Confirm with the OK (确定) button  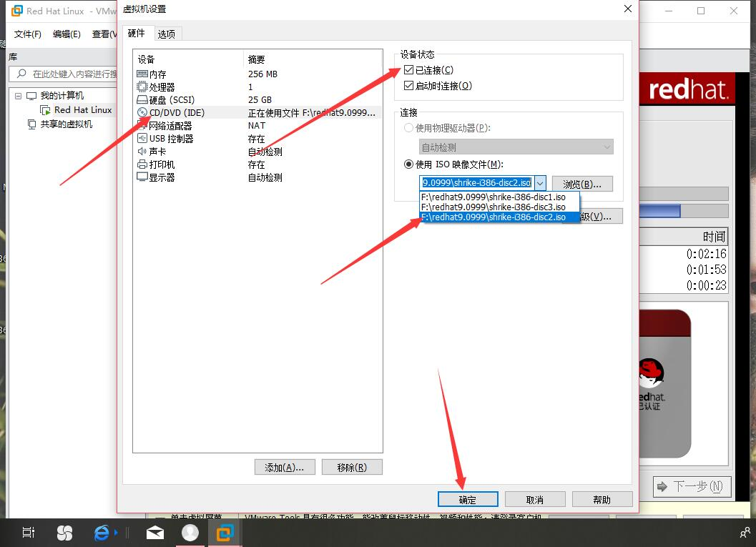click(468, 500)
